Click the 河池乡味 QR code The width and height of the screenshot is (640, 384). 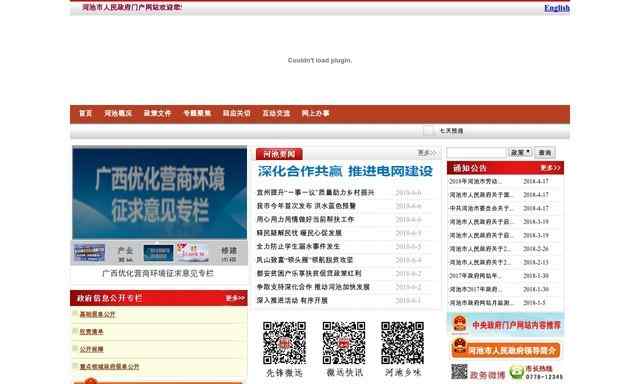[402, 342]
